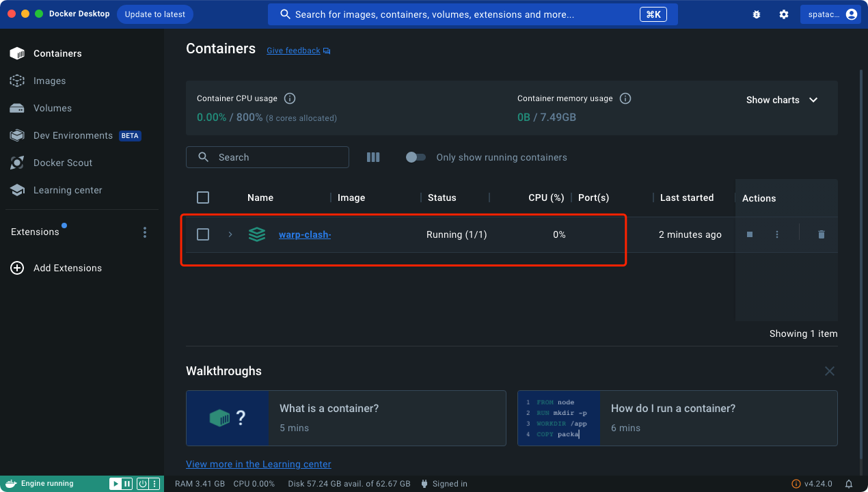Click the memory usage info icon
This screenshot has width=868, height=492.
point(625,98)
